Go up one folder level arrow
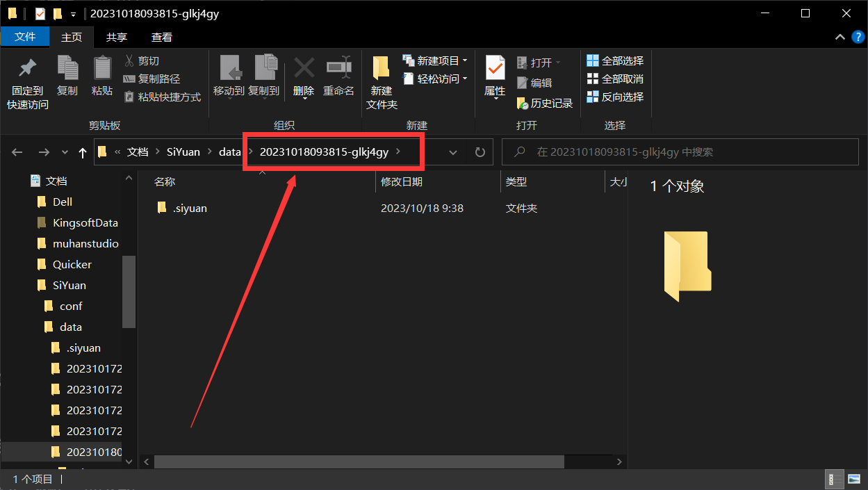 coord(83,152)
